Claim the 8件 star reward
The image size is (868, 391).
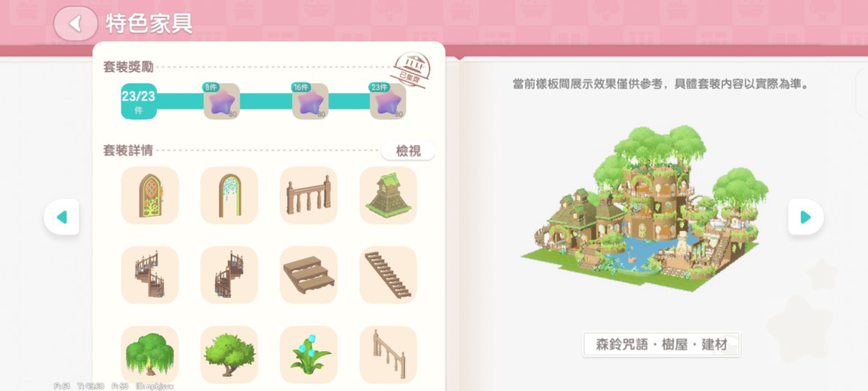pyautogui.click(x=221, y=101)
